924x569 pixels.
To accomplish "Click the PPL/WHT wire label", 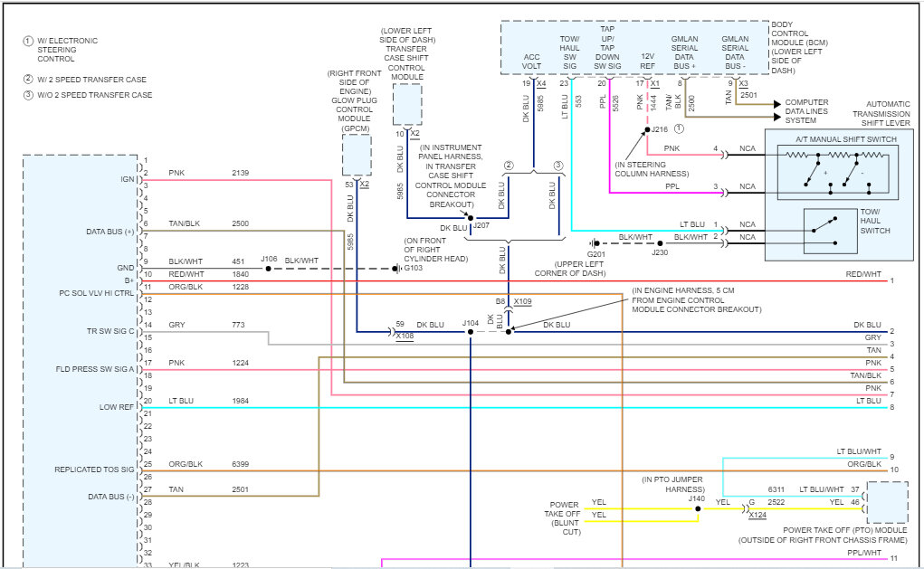I will (864, 553).
